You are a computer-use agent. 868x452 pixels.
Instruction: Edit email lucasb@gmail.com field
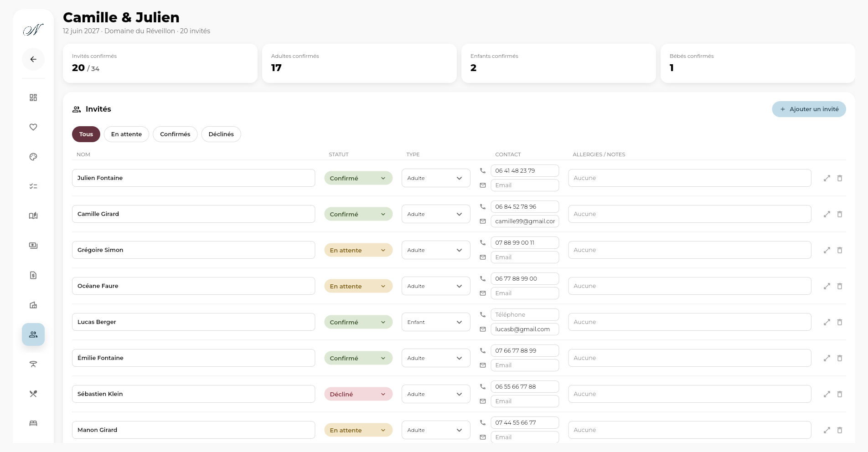coord(525,329)
